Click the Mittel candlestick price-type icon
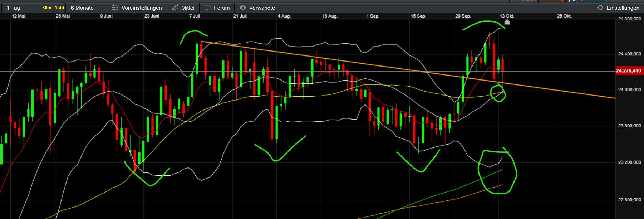Viewport: 644px width, 219px height. [x=175, y=8]
